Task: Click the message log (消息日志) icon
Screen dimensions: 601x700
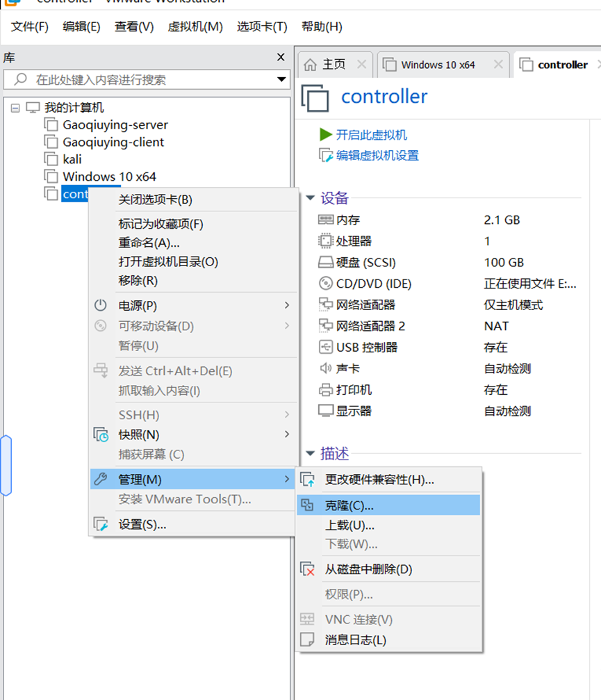Action: [x=307, y=640]
